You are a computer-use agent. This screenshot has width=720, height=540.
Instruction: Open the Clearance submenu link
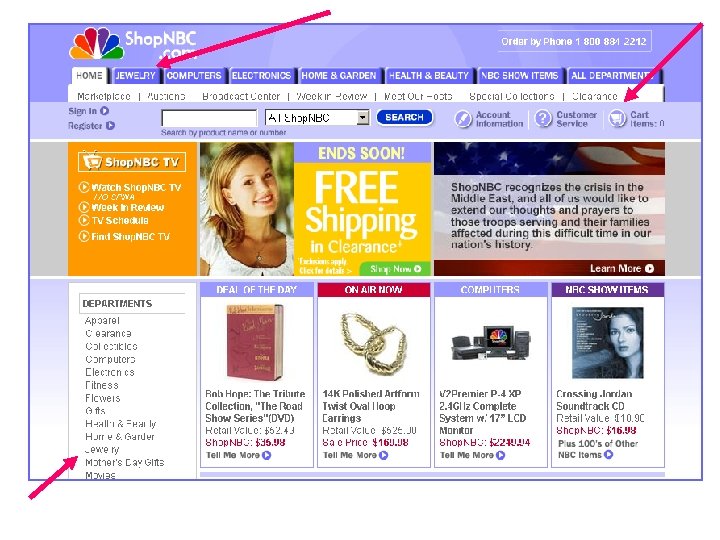click(x=595, y=96)
